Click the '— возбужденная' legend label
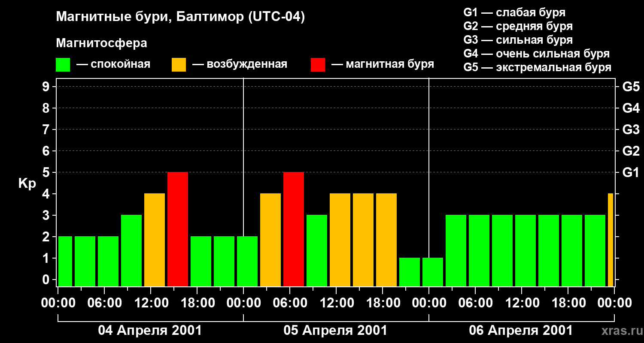The height and width of the screenshot is (343, 644). pyautogui.click(x=240, y=64)
